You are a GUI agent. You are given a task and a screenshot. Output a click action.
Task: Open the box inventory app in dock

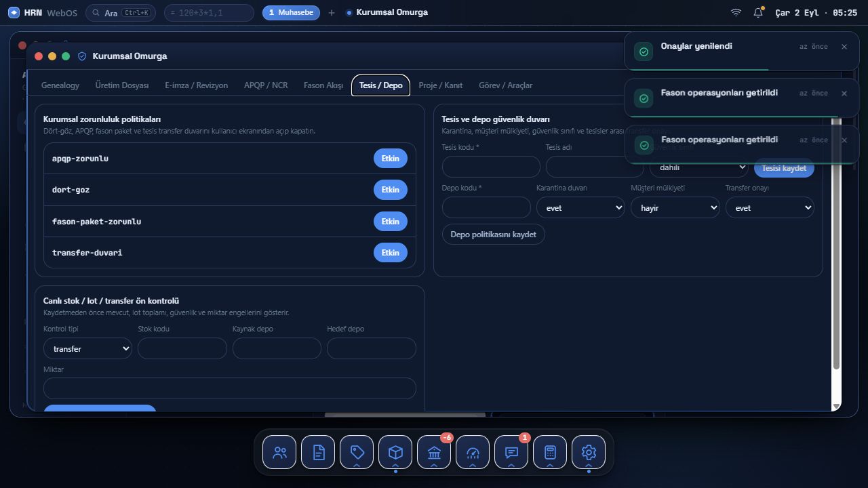(x=395, y=452)
